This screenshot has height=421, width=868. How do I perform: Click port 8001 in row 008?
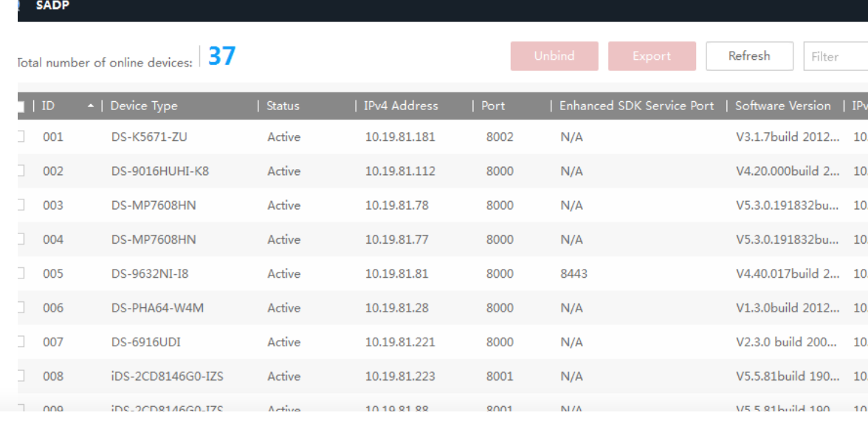500,377
